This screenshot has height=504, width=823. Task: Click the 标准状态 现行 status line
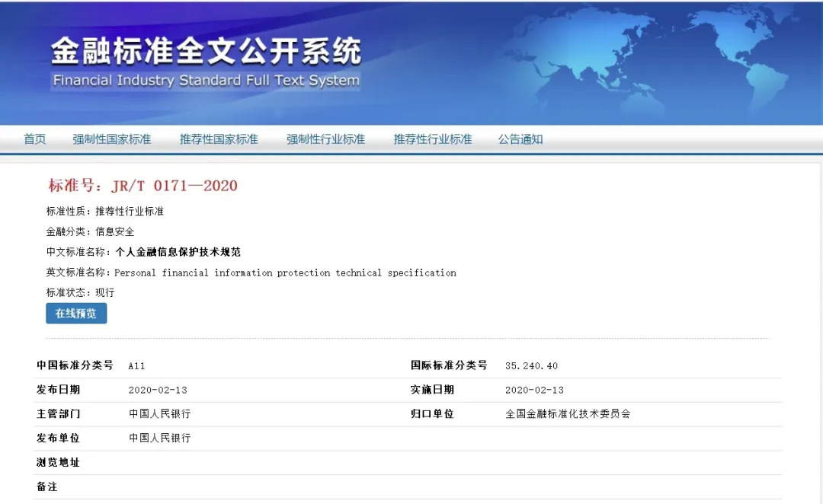[80, 292]
